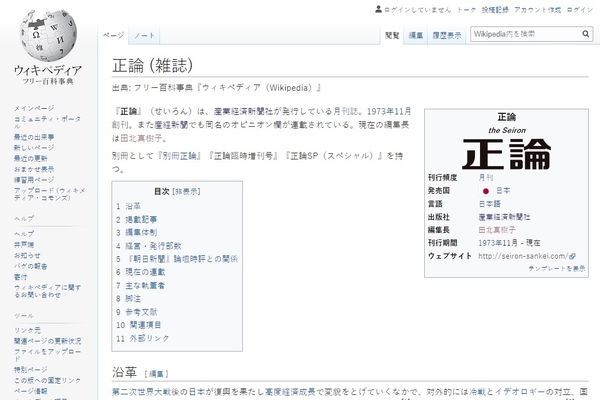
Task: Click the external link icon after seiron-sankei.com
Action: click(572, 256)
